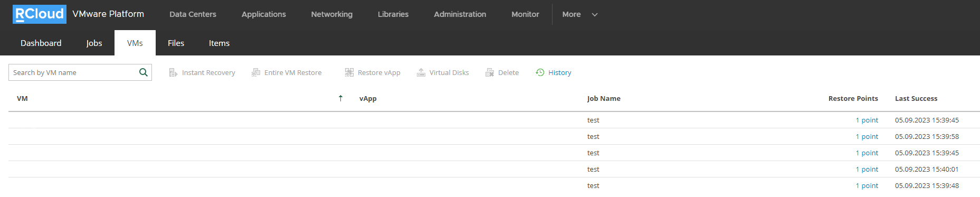Open the Networking menu

[331, 14]
